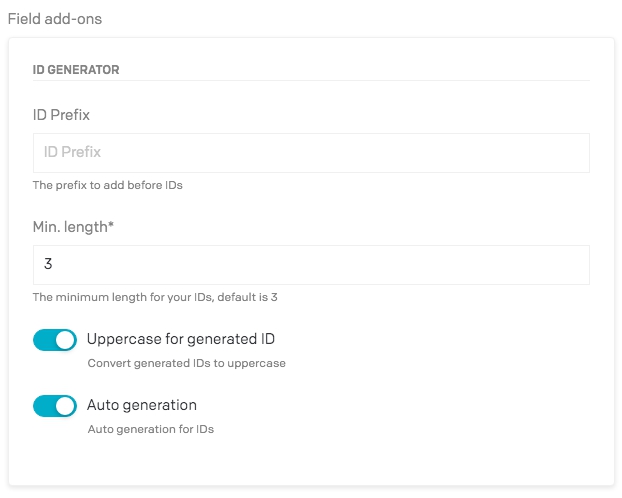Click the grey placeholder text in ID Prefix
The width and height of the screenshot is (622, 498).
(x=73, y=153)
